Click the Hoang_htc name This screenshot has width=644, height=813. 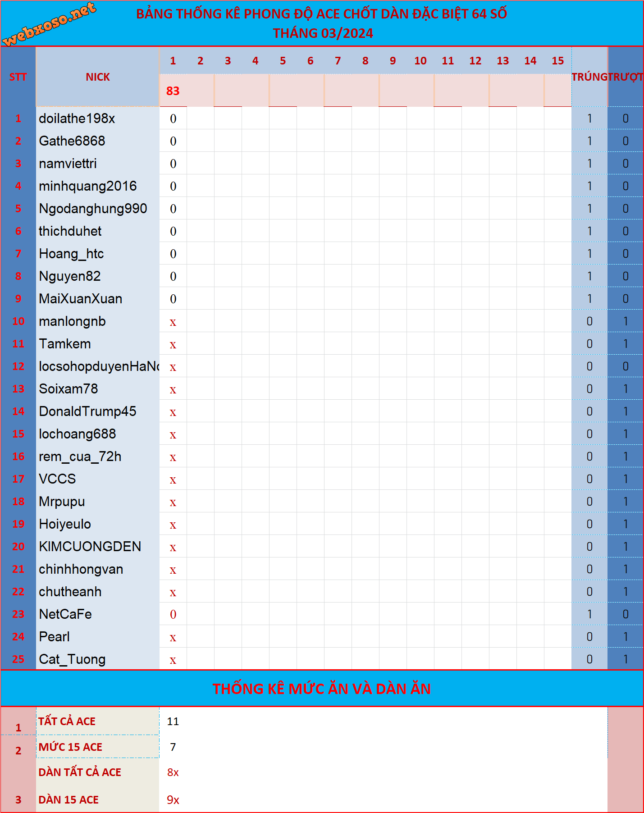(72, 254)
